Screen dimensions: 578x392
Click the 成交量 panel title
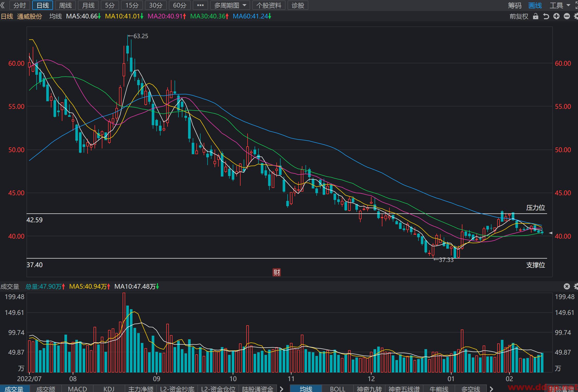[x=10, y=286]
